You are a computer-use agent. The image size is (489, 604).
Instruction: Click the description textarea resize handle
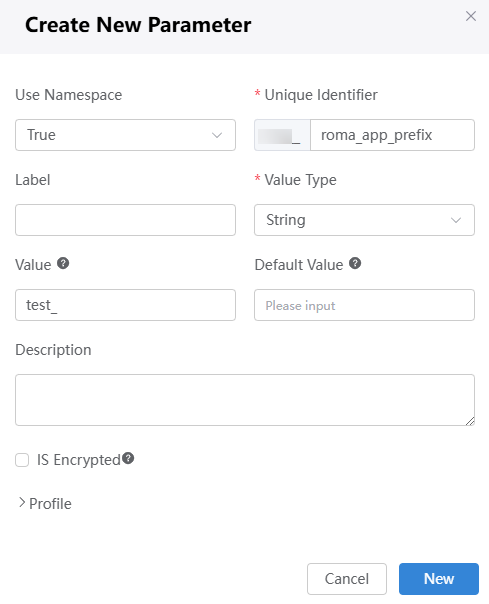pyautogui.click(x=470, y=421)
